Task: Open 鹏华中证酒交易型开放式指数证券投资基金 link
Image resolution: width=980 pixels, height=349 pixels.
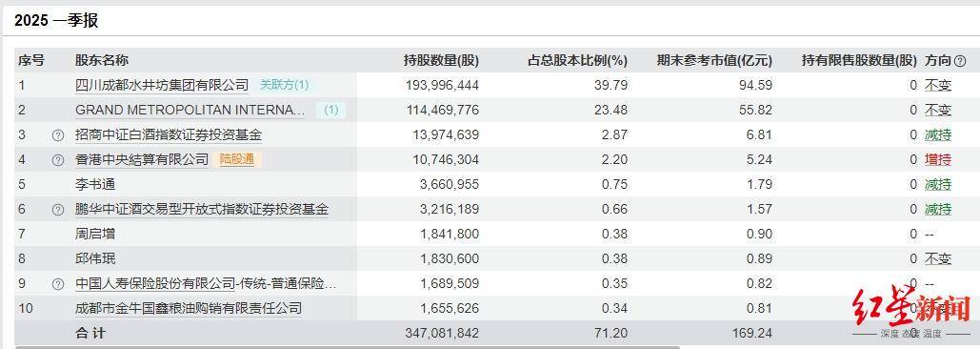Action: coord(202,209)
